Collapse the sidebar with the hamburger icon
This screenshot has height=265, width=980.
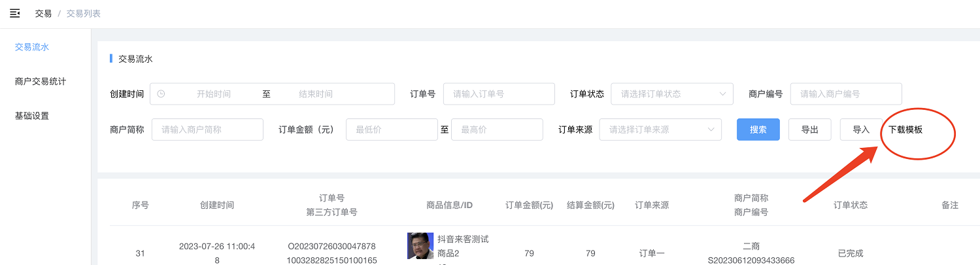click(14, 13)
